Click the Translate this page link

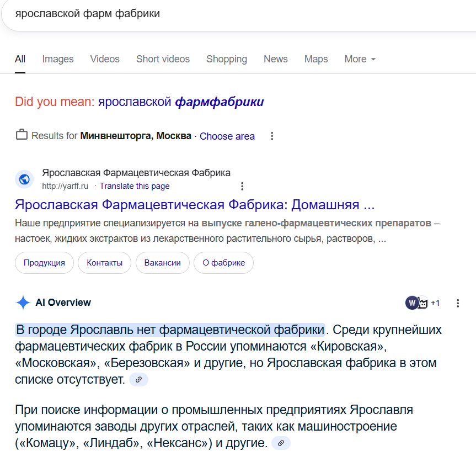pos(135,186)
